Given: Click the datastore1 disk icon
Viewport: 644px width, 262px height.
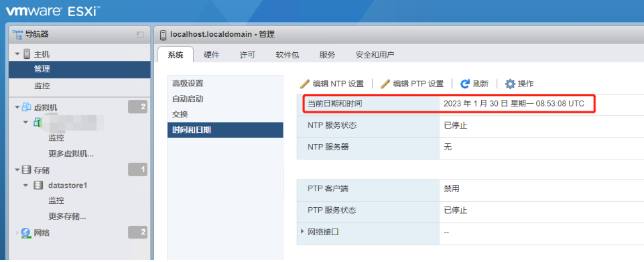Looking at the screenshot, I should coord(38,185).
